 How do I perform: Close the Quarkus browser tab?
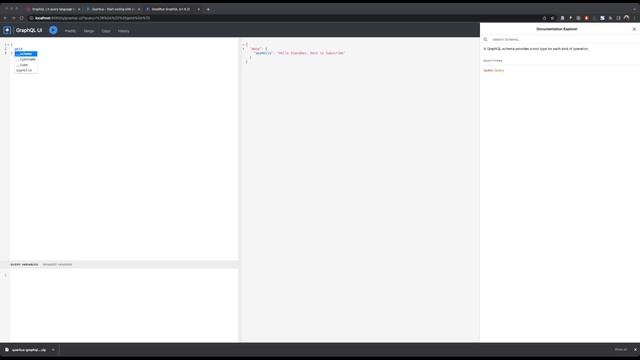pyautogui.click(x=139, y=9)
